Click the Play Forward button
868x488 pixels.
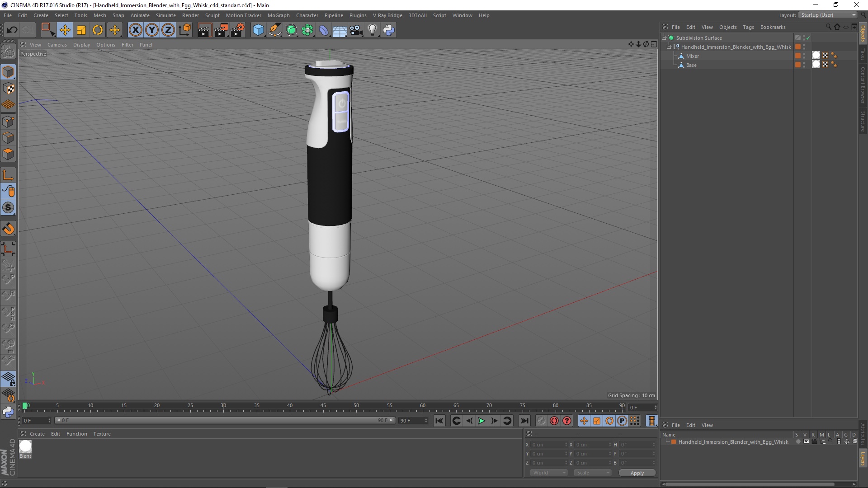point(481,421)
